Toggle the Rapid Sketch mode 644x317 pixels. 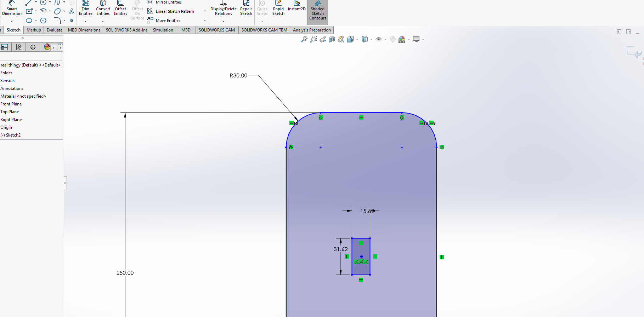click(x=278, y=8)
